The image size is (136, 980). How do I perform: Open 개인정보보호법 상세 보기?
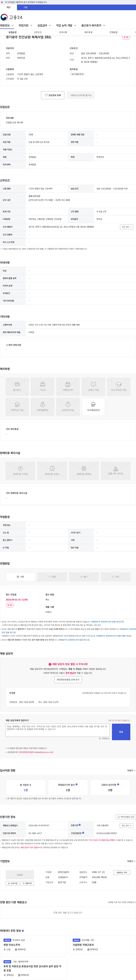(68, 679)
